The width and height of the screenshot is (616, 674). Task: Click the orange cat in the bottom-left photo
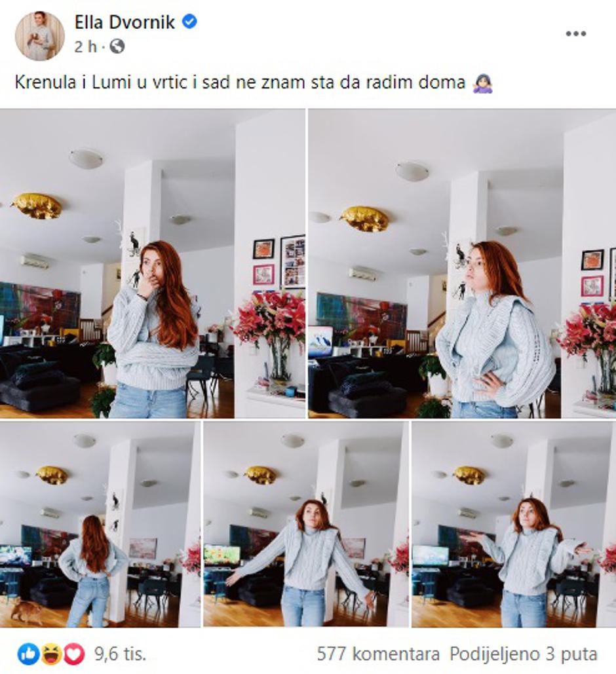(27, 611)
